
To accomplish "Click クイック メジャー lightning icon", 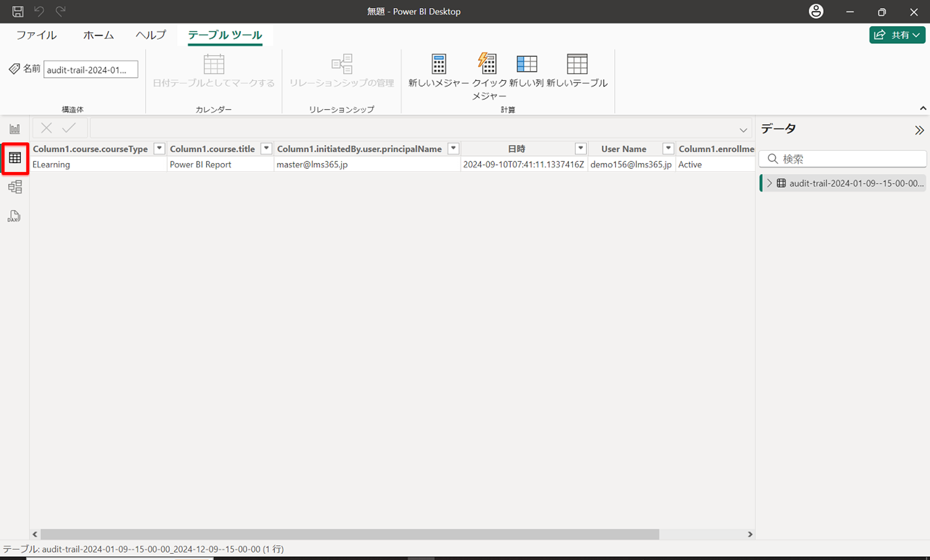I will click(487, 63).
